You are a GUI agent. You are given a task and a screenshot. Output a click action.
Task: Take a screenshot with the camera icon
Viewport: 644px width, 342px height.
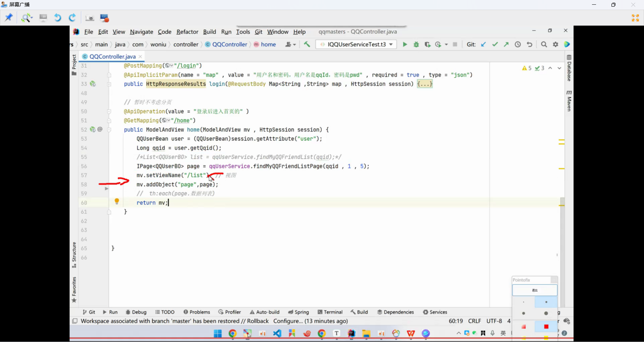(x=90, y=18)
